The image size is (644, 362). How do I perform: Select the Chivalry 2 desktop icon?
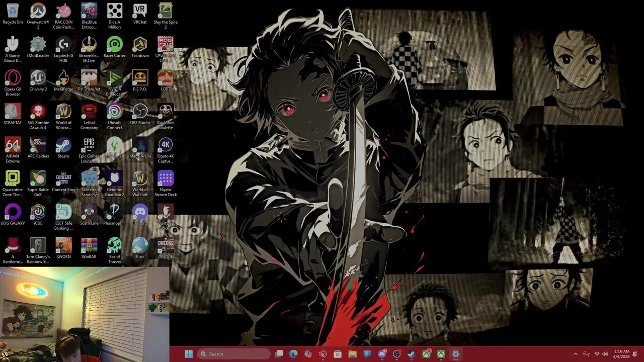coord(38,81)
